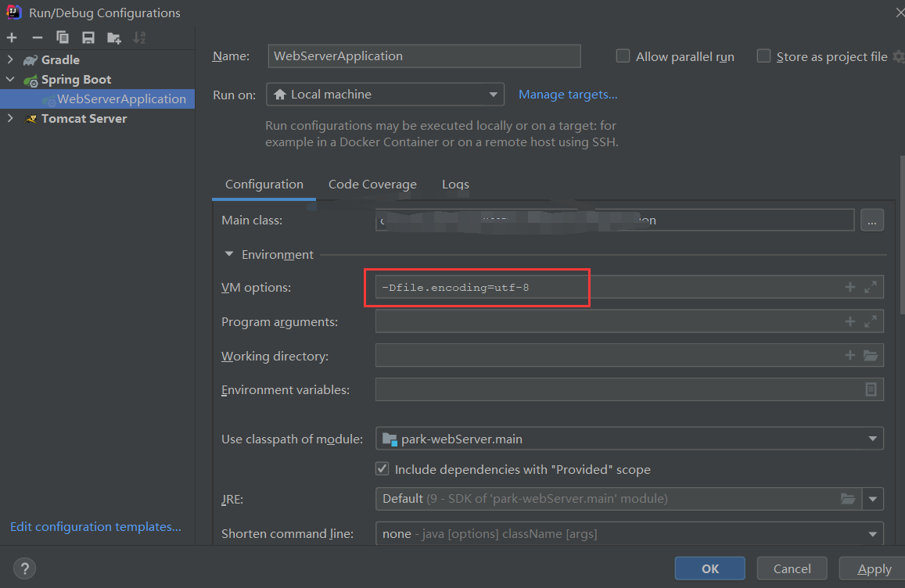Screen dimensions: 905x588
Task: Click the Gradle elephant icon
Action: coord(30,60)
